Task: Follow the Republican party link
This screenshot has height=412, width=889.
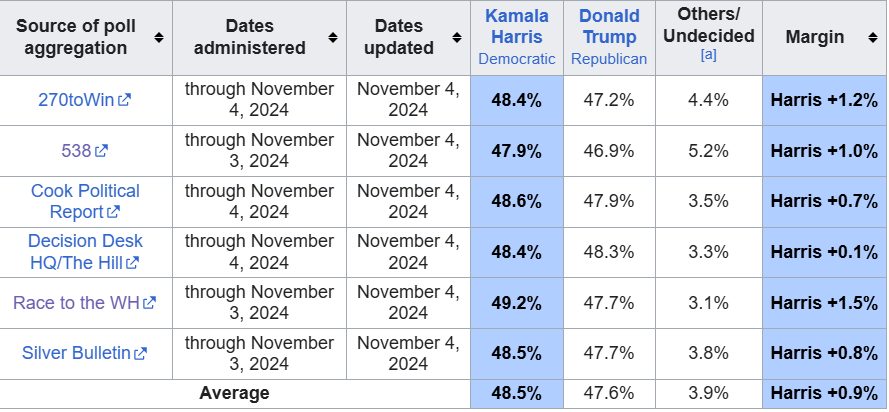Action: point(609,59)
